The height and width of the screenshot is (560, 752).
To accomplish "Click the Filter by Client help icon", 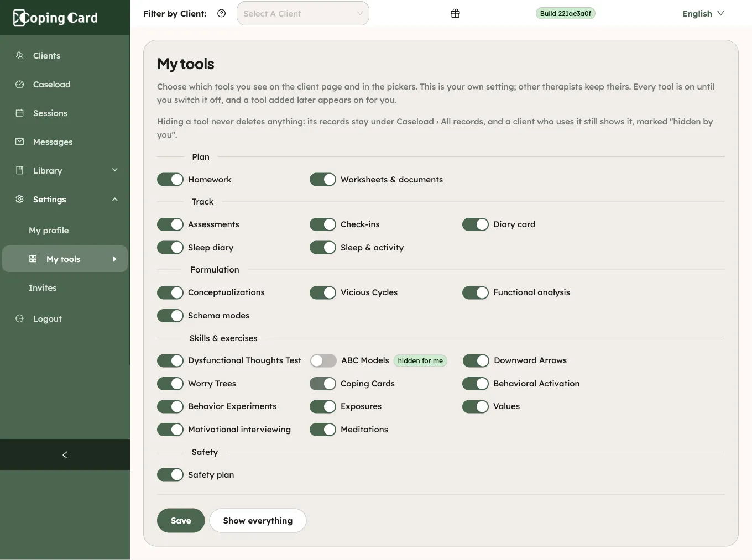I will pos(222,13).
